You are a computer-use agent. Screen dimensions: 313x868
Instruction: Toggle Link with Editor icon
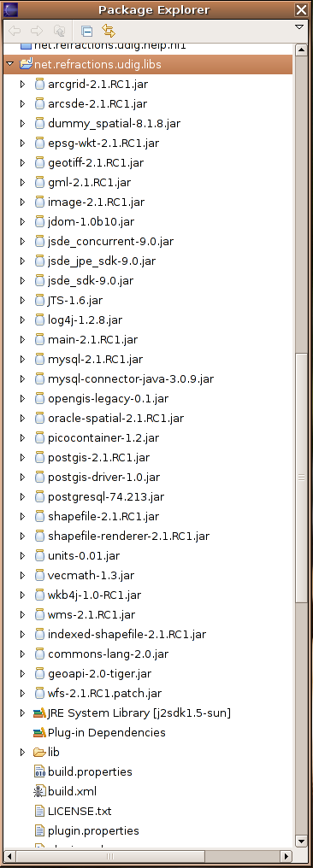pos(108,31)
